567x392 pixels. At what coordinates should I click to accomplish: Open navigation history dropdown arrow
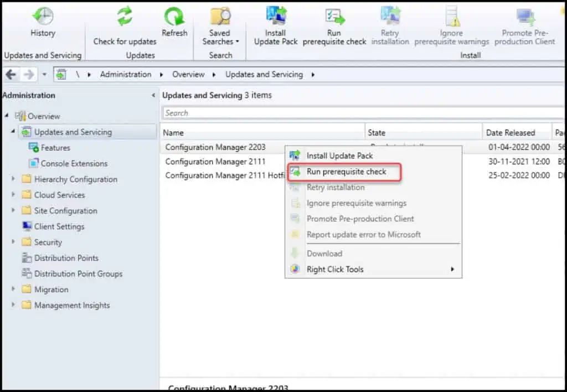pos(44,75)
